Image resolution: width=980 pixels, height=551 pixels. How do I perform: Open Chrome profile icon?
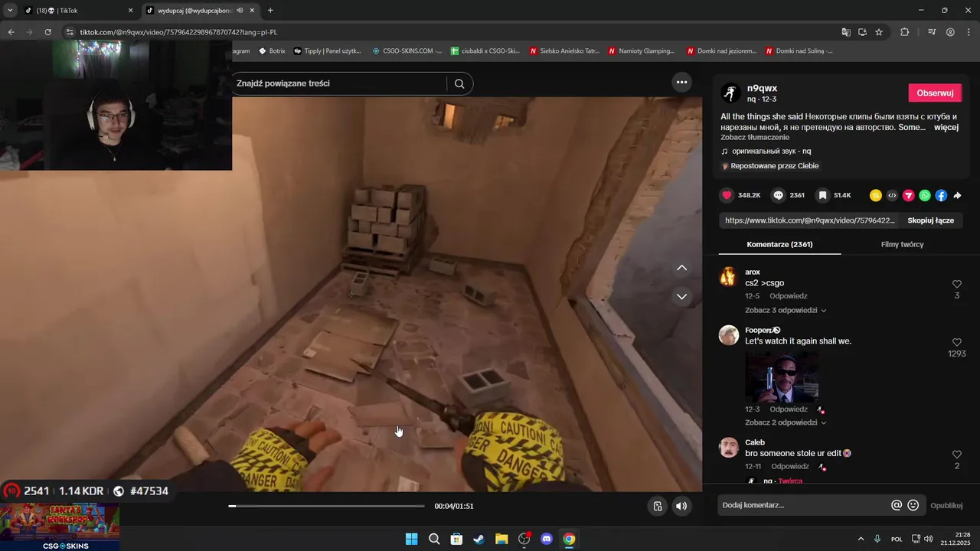tap(950, 32)
